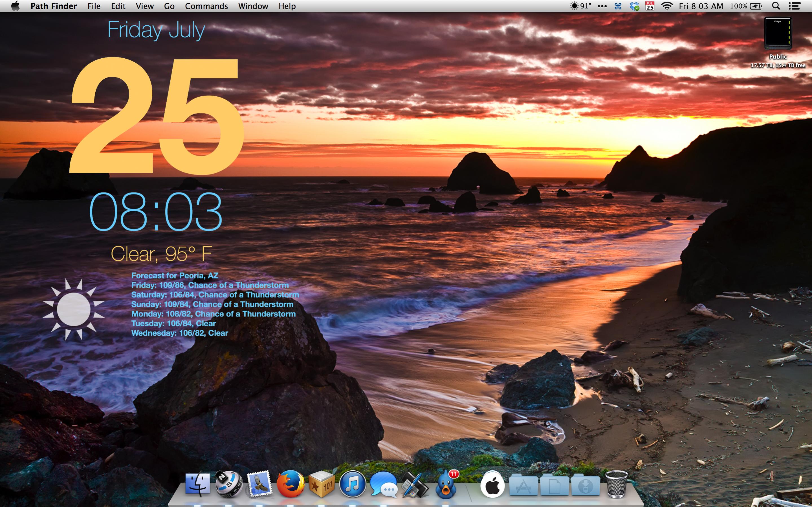Screen dimensions: 812x507
Task: Open Messages chat bubbles dock icon
Action: (x=383, y=485)
